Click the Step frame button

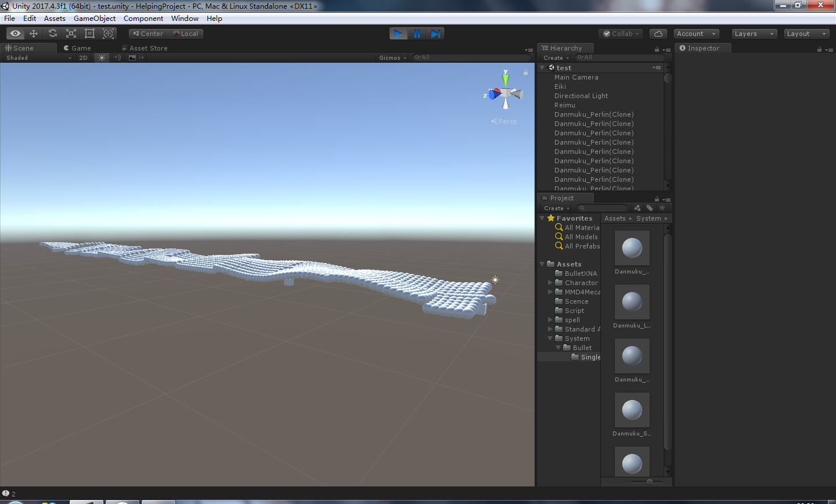coord(435,34)
